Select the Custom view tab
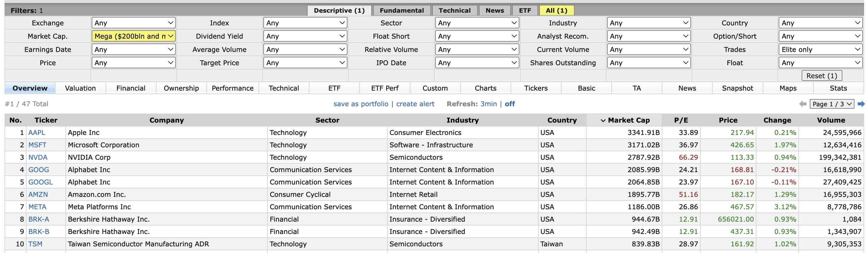 tap(435, 88)
